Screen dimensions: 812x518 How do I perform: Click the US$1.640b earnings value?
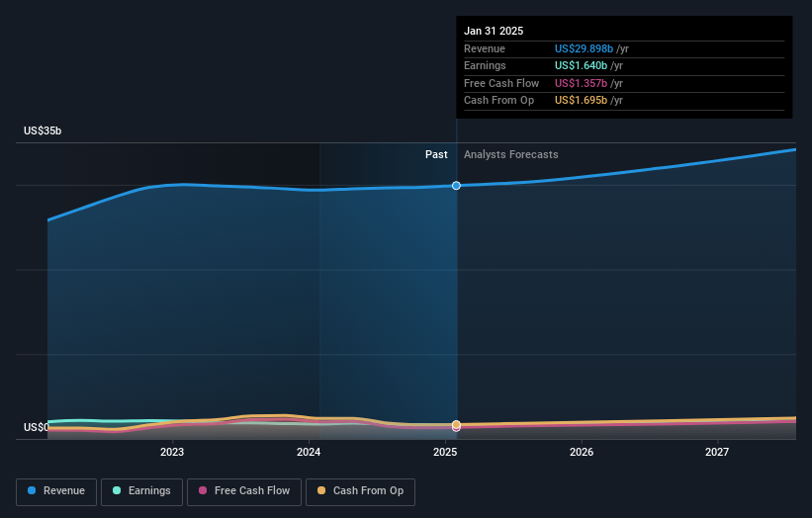coord(581,65)
